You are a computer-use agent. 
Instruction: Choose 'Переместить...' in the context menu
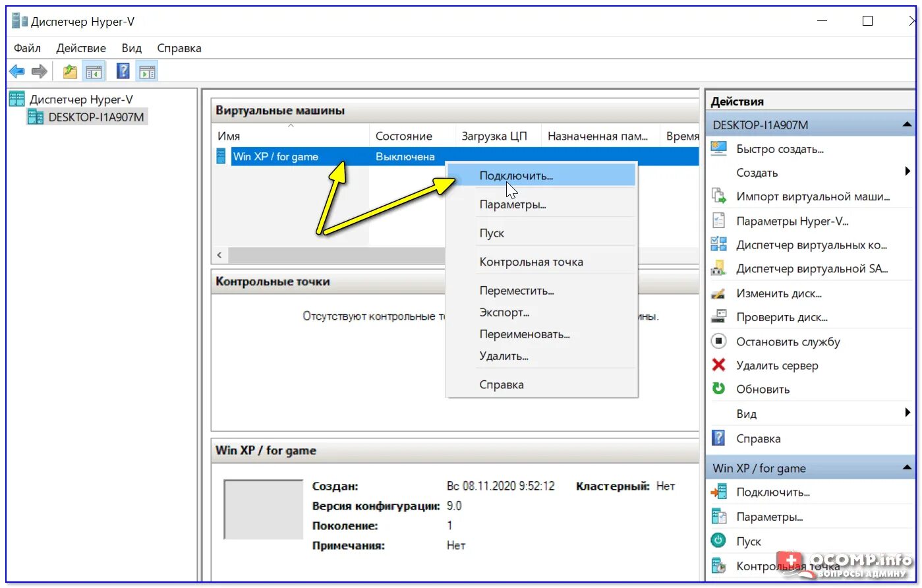pyautogui.click(x=541, y=290)
